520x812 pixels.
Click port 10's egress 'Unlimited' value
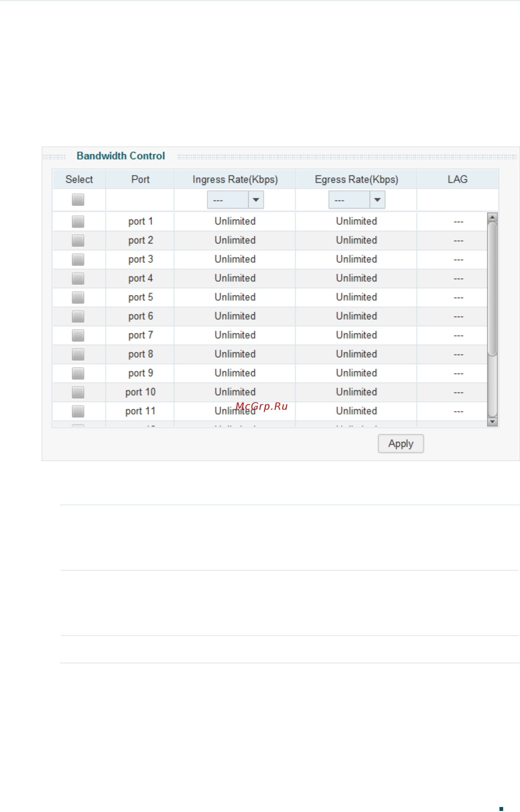[356, 392]
